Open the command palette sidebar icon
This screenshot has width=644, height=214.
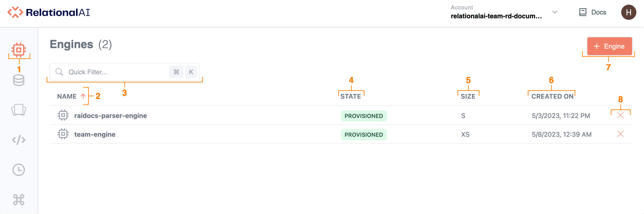(19, 200)
